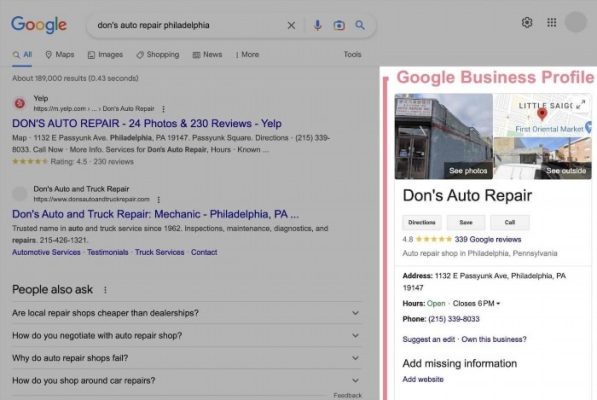
Task: Open the Automotive Services sitelink
Action: pos(46,252)
